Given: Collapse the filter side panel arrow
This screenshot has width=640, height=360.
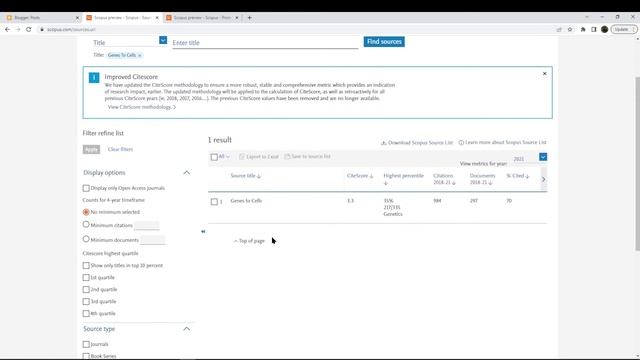Looking at the screenshot, I should (203, 231).
